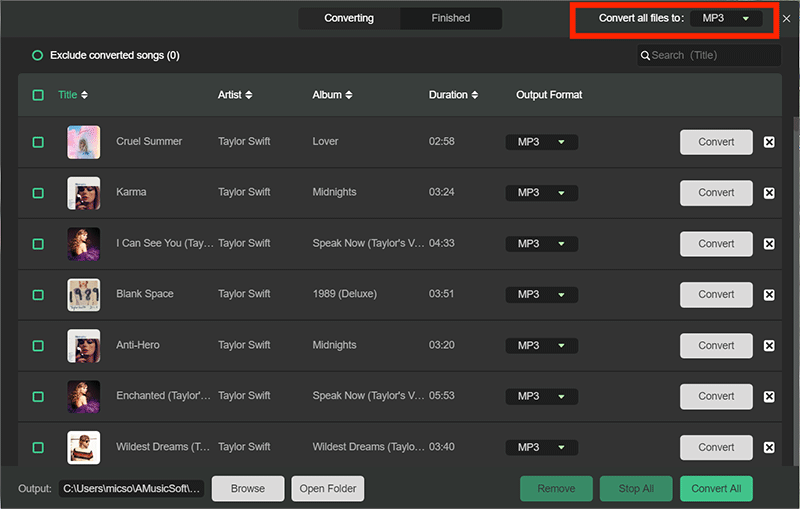
Task: Sort list by Duration arrows
Action: (475, 95)
